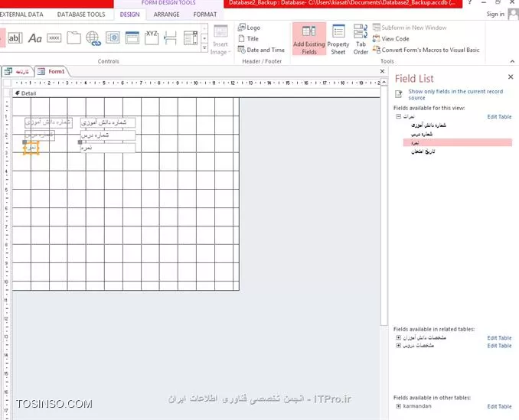Click Edit Table for نمرات

click(x=499, y=117)
